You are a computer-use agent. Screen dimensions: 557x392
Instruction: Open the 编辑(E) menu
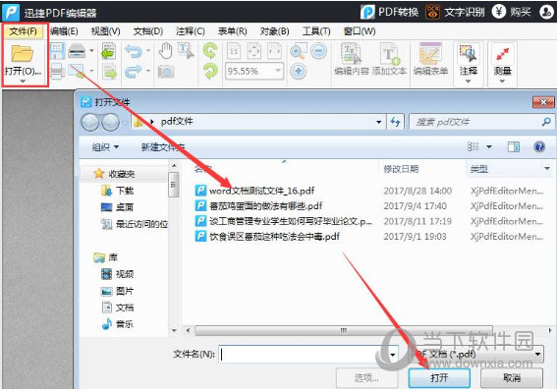click(64, 31)
